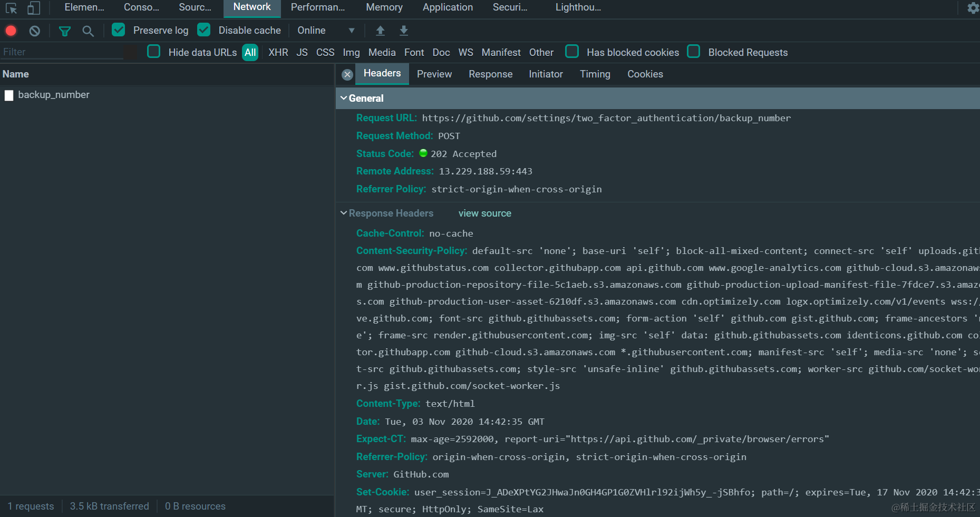Switch to the Performance tab
The width and height of the screenshot is (980, 517).
coord(318,7)
